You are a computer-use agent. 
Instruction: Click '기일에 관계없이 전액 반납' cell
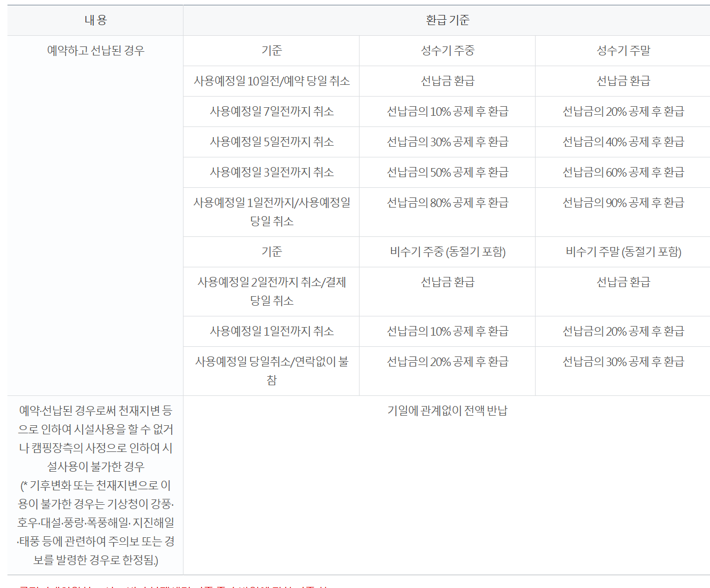447,485
